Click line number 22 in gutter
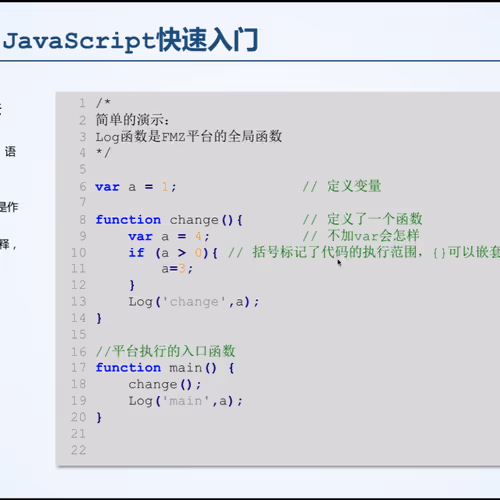Viewport: 500px width, 500px height. [x=79, y=450]
